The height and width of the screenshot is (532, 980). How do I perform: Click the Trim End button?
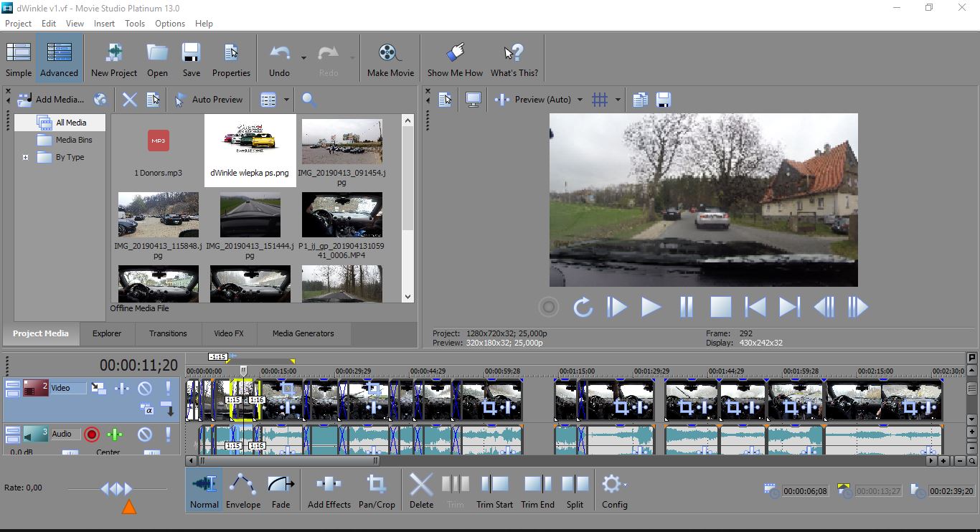[538, 490]
